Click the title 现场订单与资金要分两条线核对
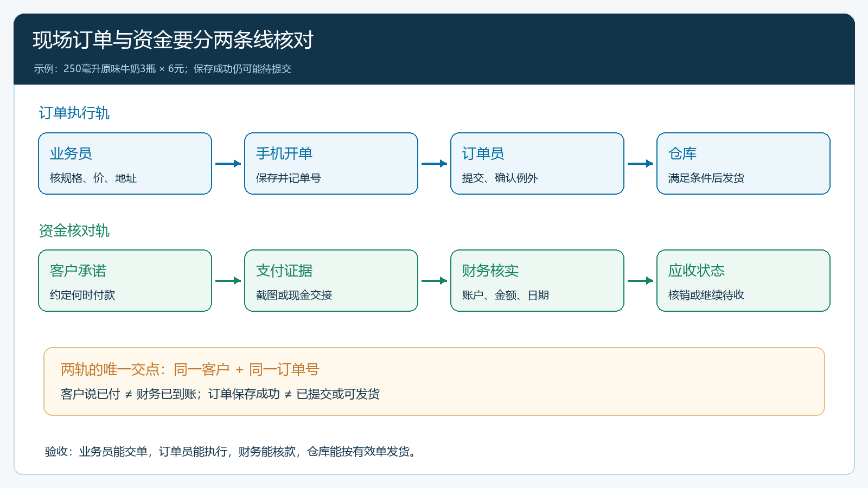The width and height of the screenshot is (868, 488). pyautogui.click(x=173, y=40)
